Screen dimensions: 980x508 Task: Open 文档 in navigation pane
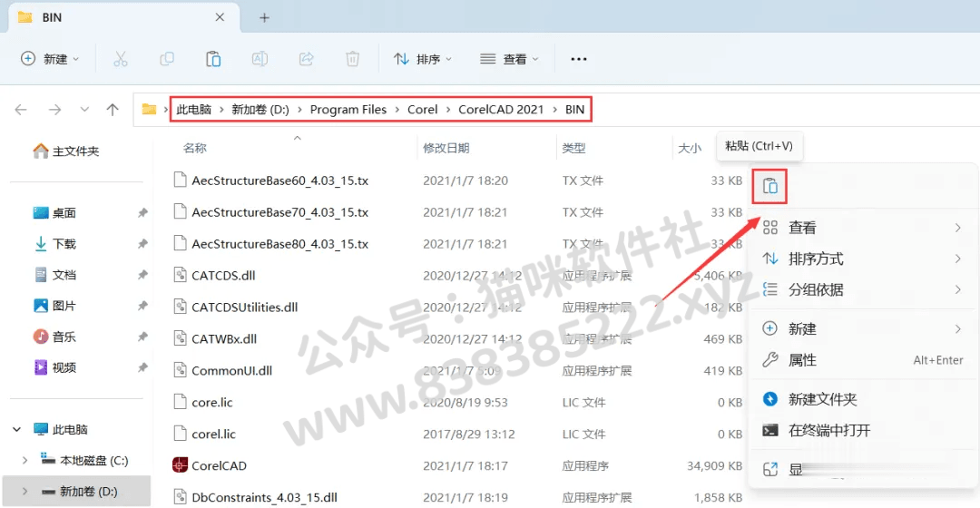tap(55, 275)
